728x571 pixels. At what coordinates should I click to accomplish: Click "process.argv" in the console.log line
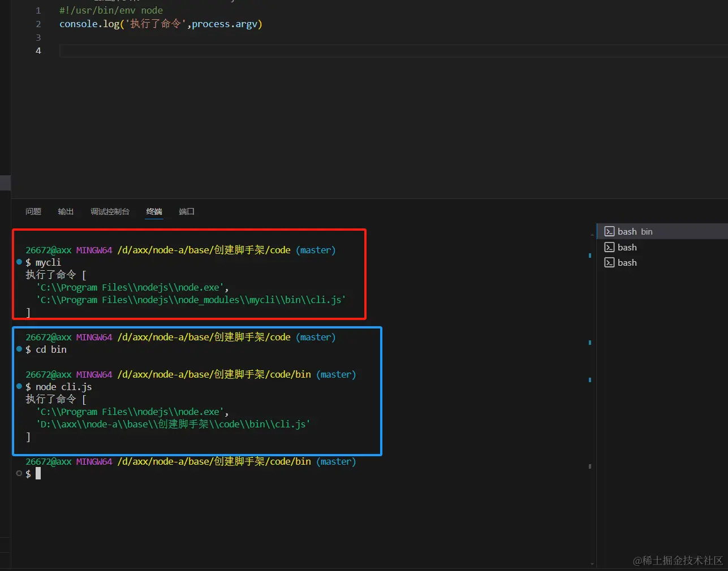(225, 24)
